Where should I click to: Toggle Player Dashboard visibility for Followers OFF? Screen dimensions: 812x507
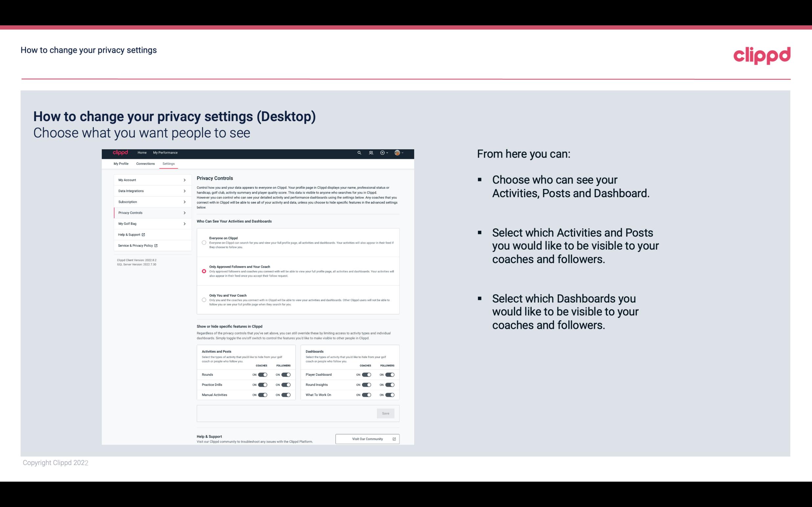point(389,374)
